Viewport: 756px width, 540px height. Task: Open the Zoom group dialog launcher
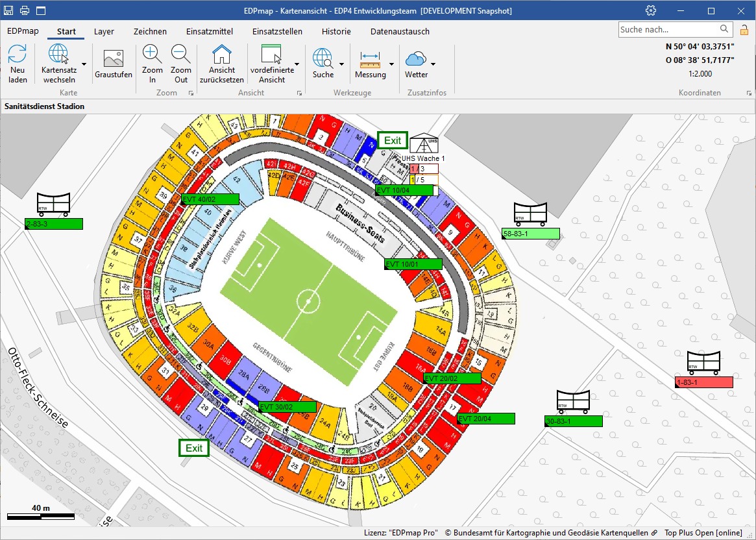pyautogui.click(x=191, y=93)
